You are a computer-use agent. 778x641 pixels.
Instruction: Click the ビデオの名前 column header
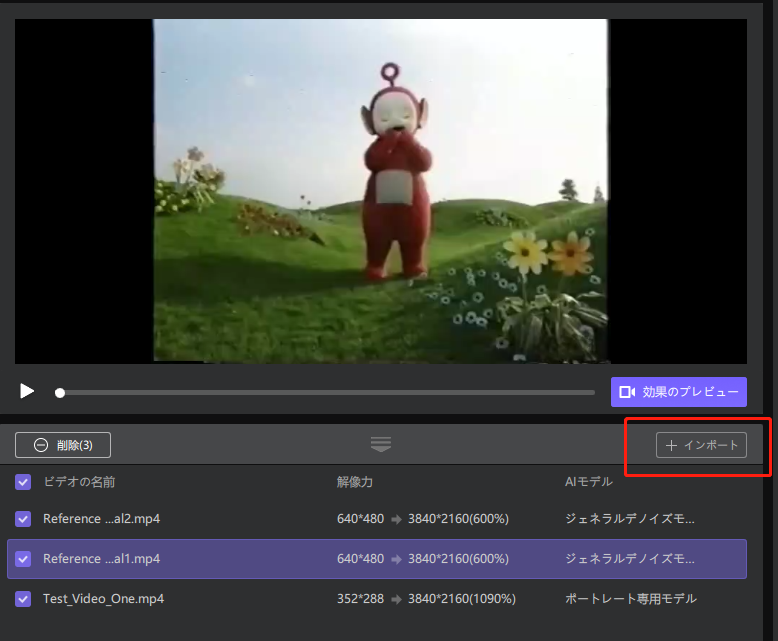click(79, 482)
